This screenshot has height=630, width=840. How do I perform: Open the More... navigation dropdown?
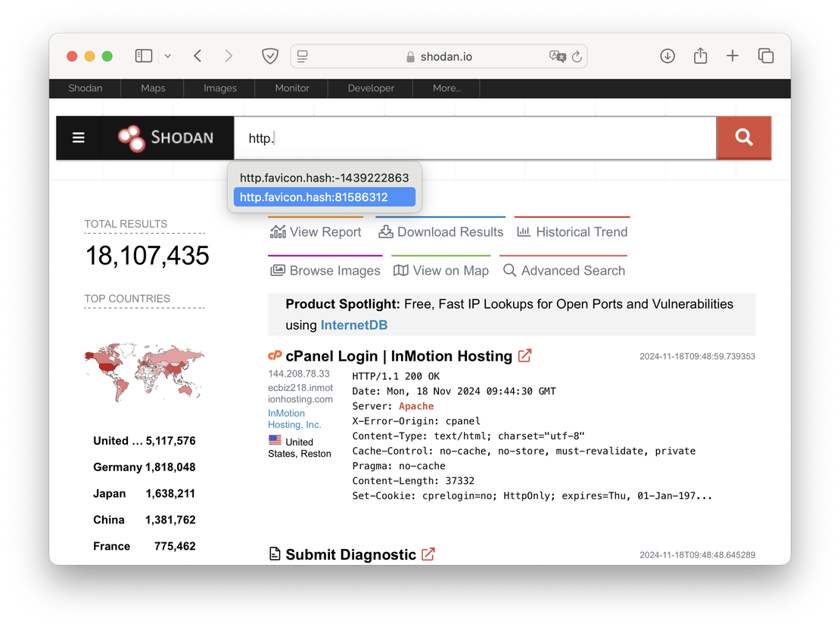pyautogui.click(x=446, y=88)
